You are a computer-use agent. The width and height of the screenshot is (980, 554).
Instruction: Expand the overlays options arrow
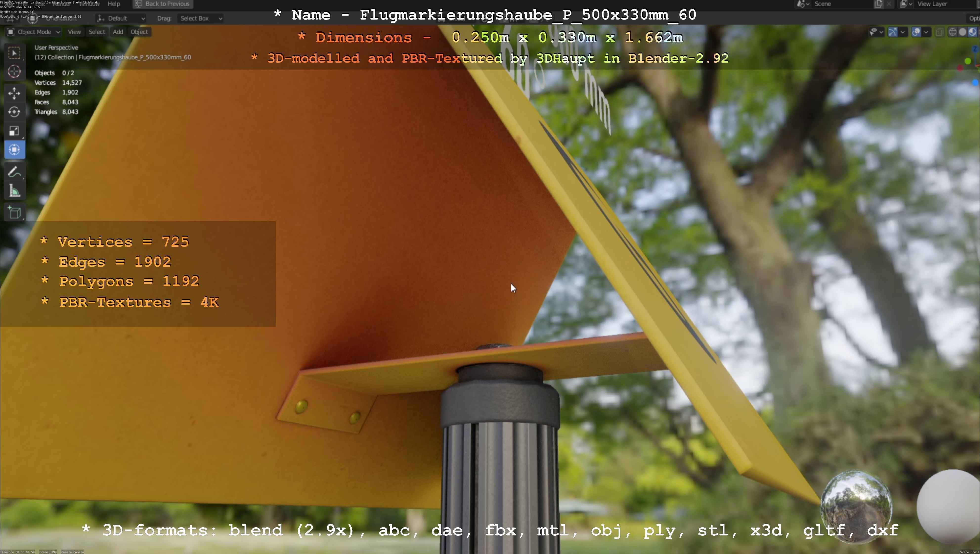(x=926, y=32)
